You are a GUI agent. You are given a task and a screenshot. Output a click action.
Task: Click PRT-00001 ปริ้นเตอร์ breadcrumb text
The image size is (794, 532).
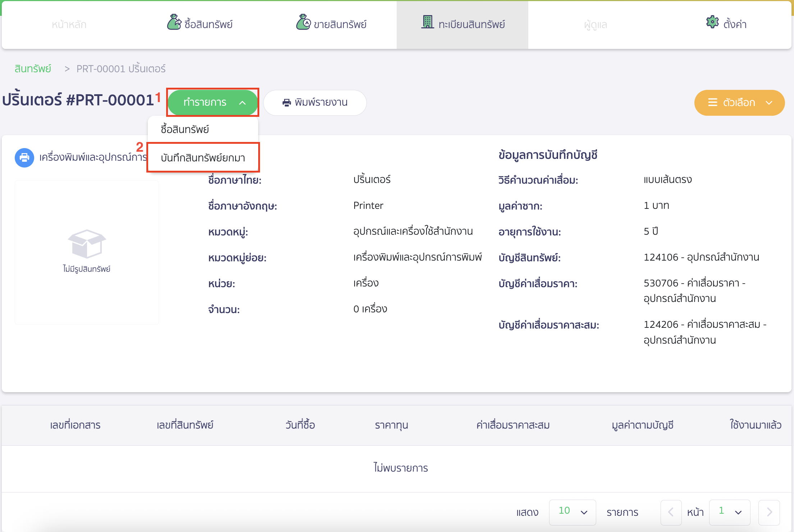[x=121, y=69]
